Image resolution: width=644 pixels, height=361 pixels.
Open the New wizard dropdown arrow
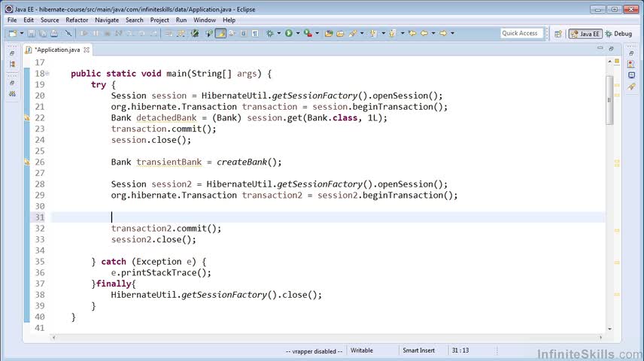[x=22, y=33]
